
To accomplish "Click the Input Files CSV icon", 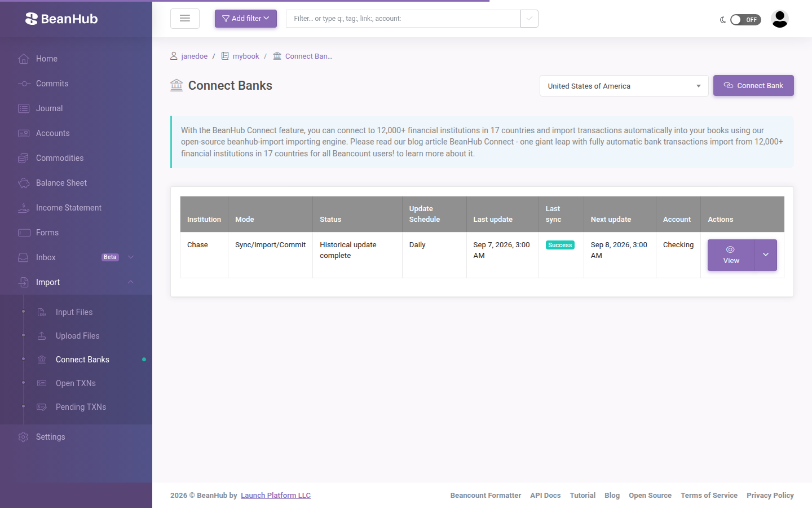I will point(42,312).
